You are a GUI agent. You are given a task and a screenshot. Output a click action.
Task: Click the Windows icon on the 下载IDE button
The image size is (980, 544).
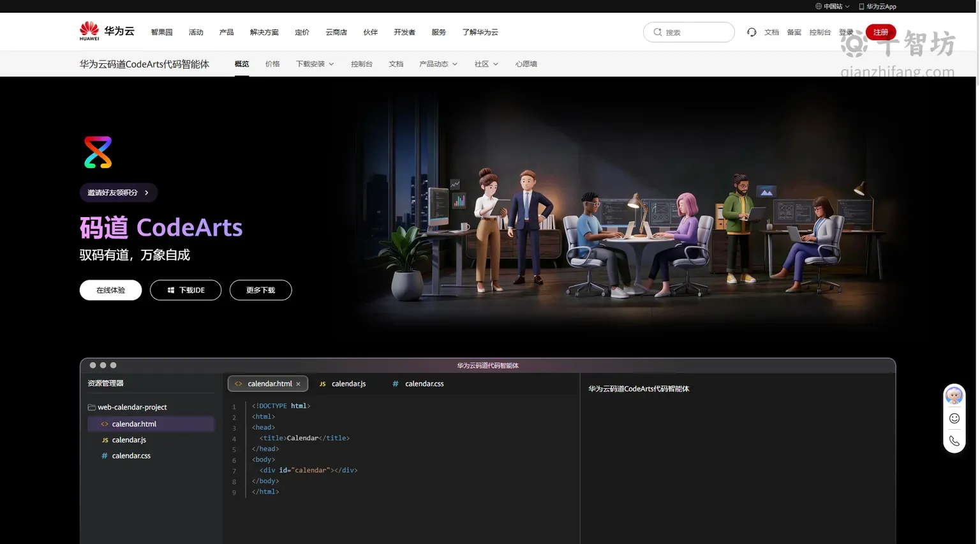click(171, 291)
